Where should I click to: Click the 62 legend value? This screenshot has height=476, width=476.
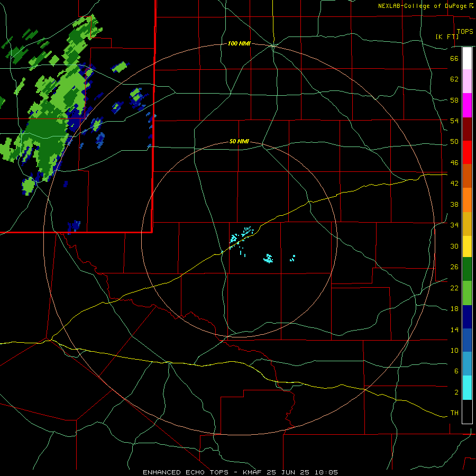click(454, 79)
